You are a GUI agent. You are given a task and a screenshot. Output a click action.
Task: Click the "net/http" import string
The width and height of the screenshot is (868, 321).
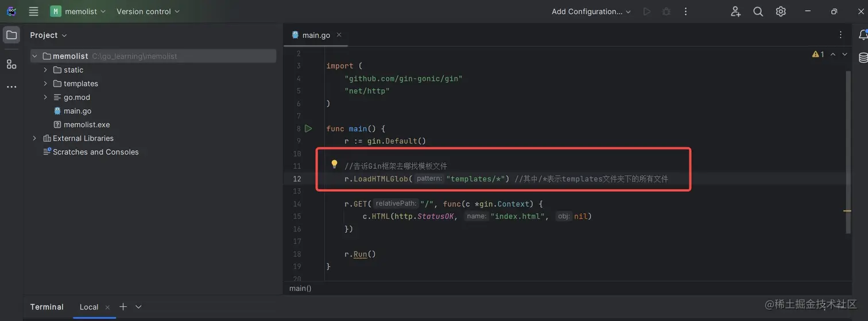point(367,91)
